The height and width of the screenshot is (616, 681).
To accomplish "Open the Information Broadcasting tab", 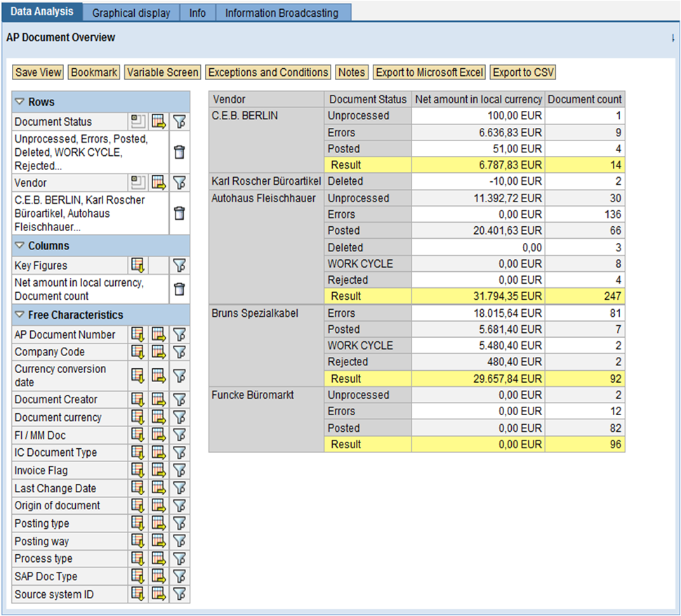I will click(x=284, y=12).
